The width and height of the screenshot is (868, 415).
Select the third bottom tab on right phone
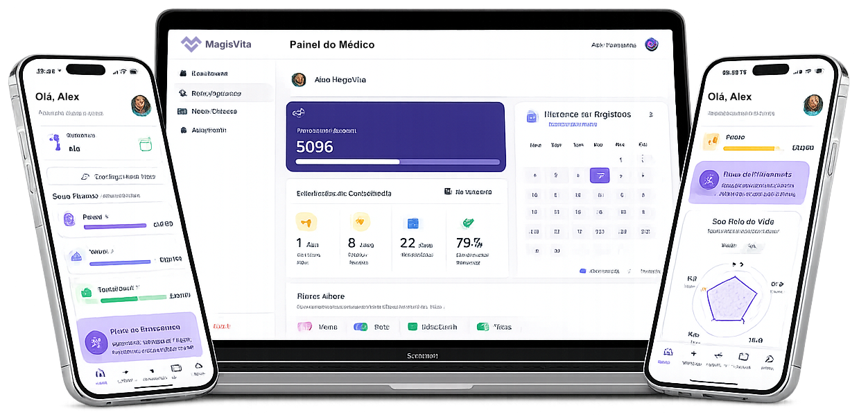[718, 359]
